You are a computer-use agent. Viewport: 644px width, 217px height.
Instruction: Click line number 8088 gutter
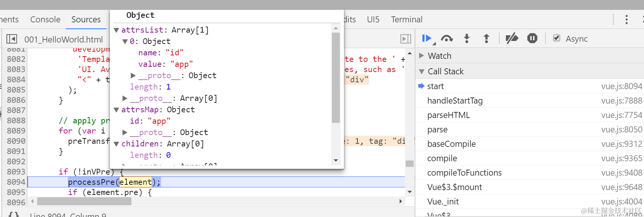pyautogui.click(x=16, y=121)
